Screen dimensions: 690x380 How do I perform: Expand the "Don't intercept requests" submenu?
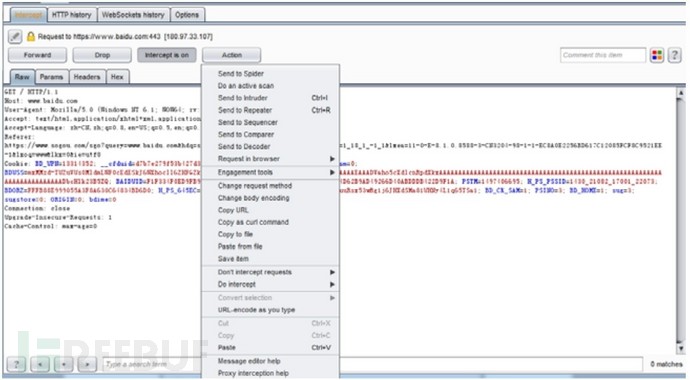pos(271,272)
